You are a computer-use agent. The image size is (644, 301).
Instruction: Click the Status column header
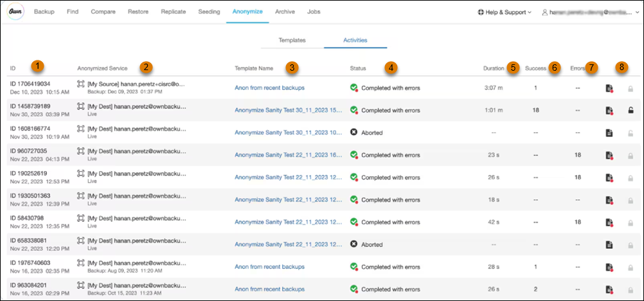coord(358,68)
